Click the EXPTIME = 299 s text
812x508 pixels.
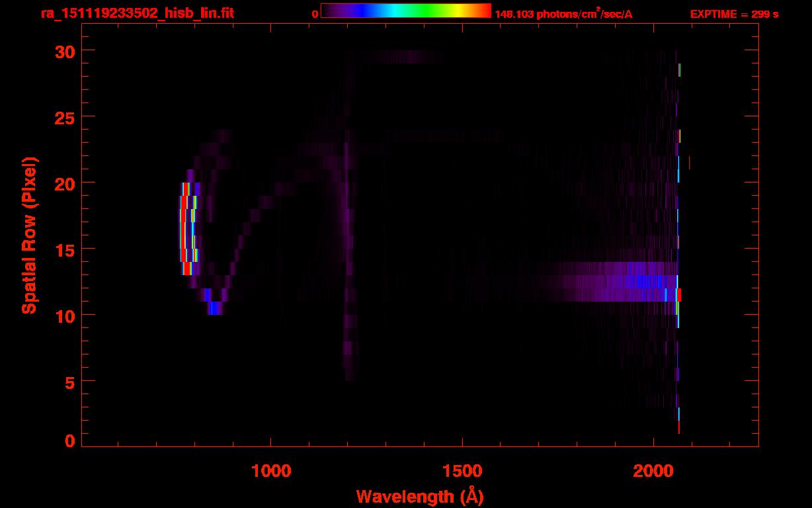(734, 14)
